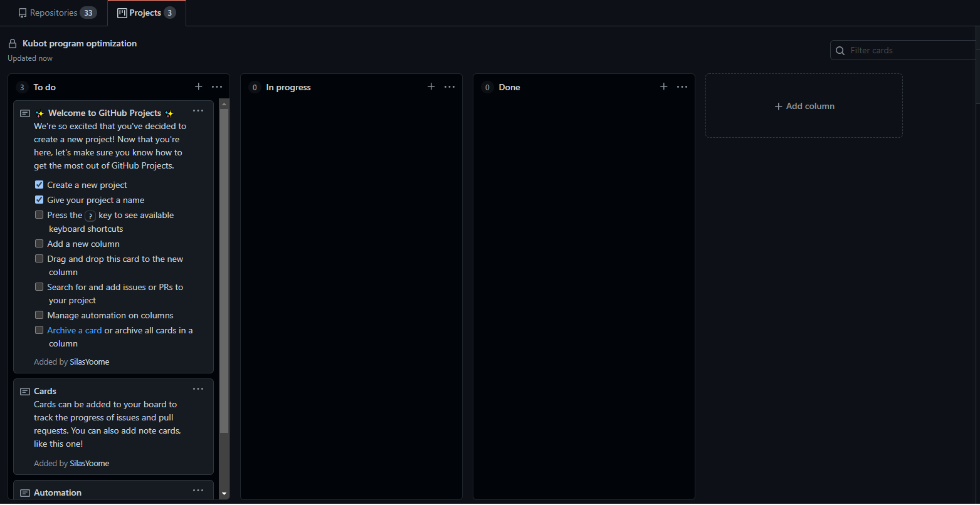Select the Projects tab
This screenshot has height=505, width=980.
[x=146, y=13]
